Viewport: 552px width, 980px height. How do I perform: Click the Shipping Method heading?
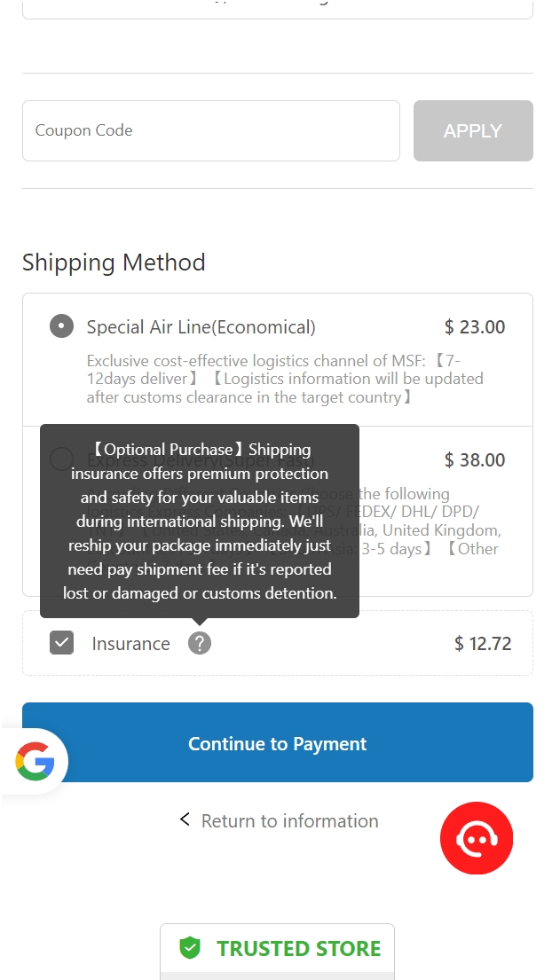coord(114,263)
